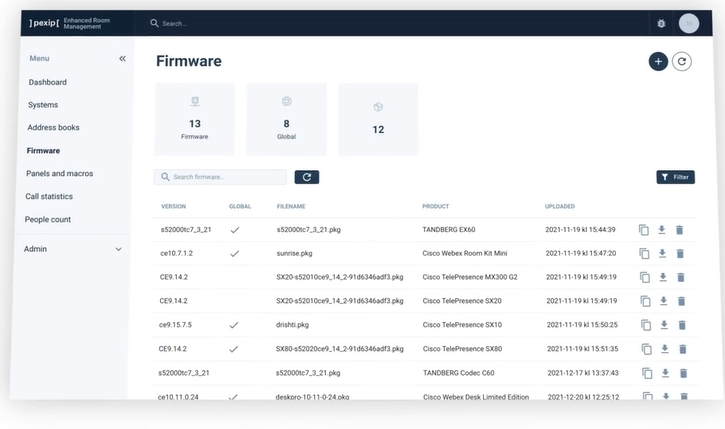Image resolution: width=725 pixels, height=429 pixels.
Task: Copy the TANDBERG Codec C60 firmware
Action: 647,373
